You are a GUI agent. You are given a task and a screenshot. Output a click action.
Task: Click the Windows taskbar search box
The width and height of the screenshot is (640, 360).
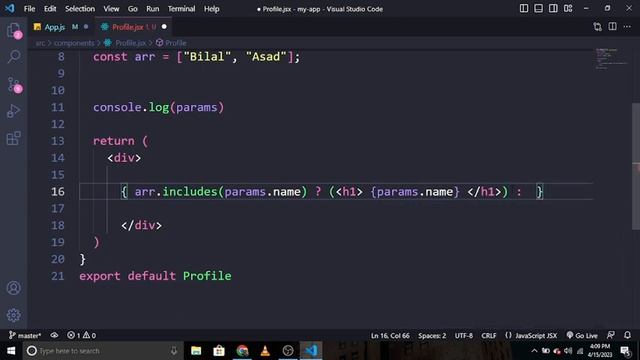[x=103, y=351]
